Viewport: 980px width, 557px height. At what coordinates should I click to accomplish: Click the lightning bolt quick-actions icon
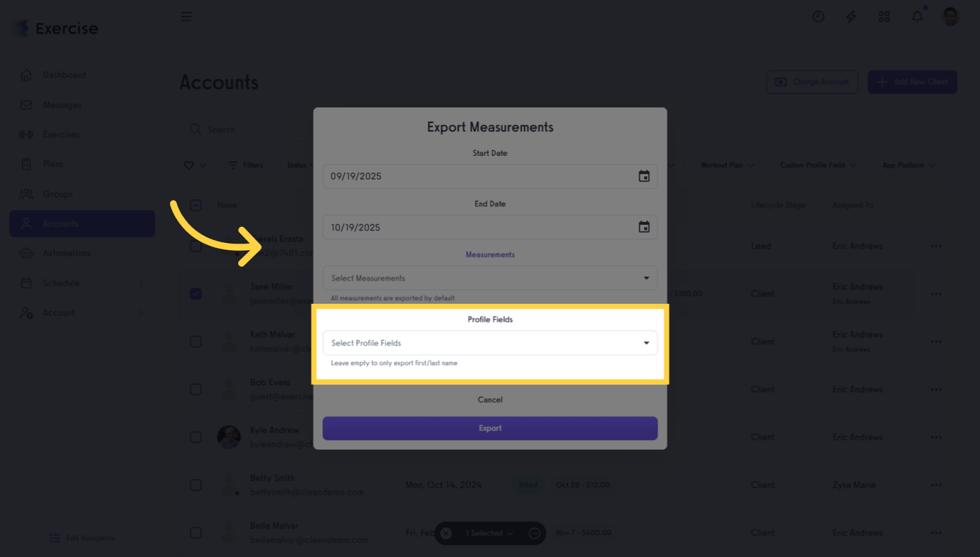point(851,16)
